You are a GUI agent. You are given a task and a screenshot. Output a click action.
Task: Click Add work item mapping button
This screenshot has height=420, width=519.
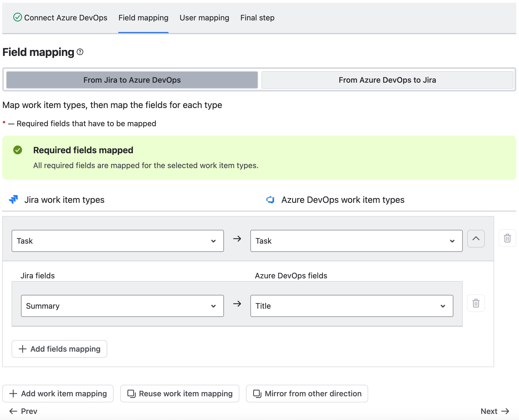[58, 394]
